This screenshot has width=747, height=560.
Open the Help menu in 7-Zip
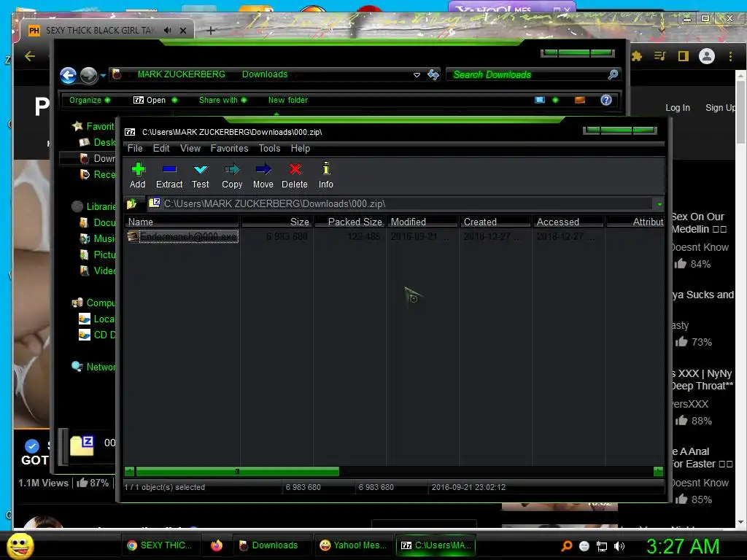point(301,148)
